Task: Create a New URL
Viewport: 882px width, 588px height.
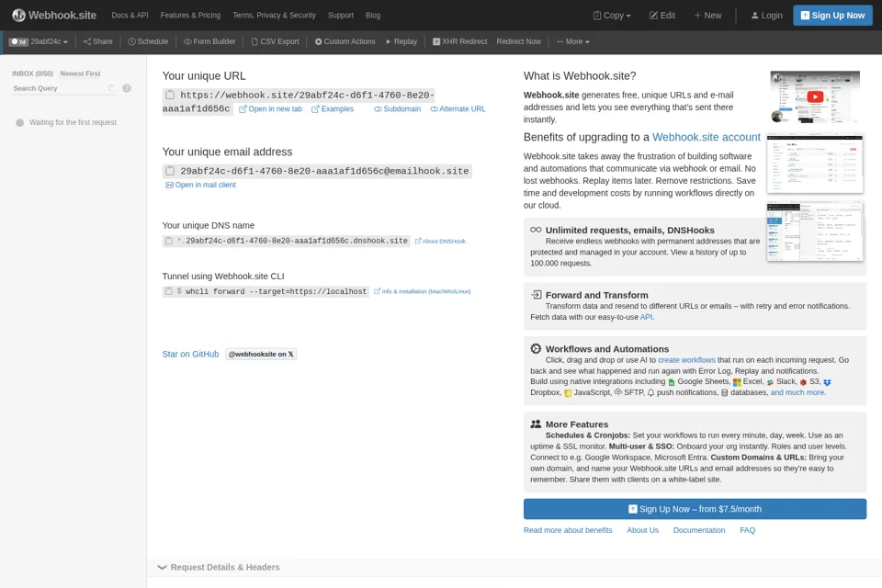Action: 707,16
